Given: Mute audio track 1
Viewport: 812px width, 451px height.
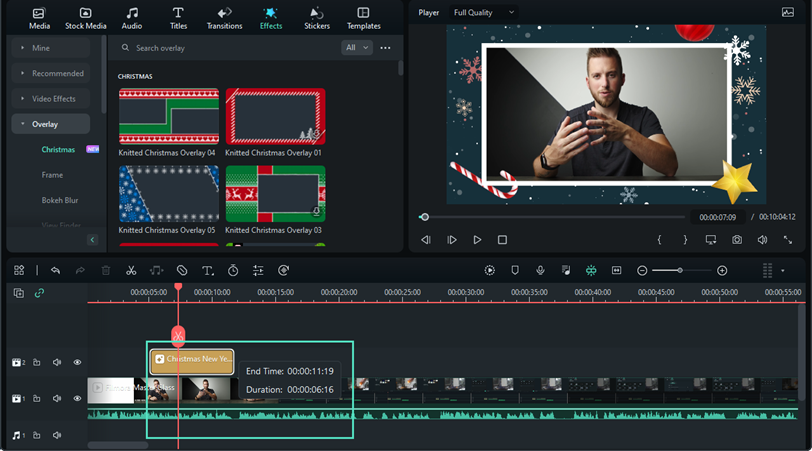Looking at the screenshot, I should pos(57,435).
